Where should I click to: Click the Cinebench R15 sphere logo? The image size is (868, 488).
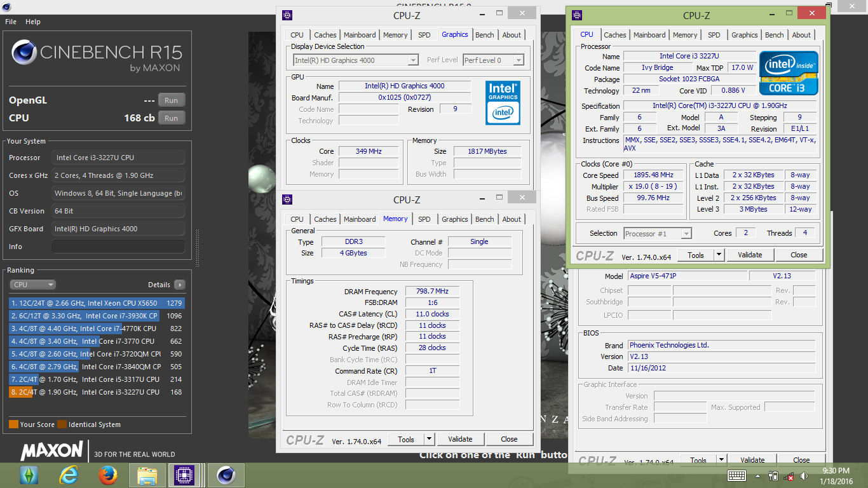click(x=24, y=53)
